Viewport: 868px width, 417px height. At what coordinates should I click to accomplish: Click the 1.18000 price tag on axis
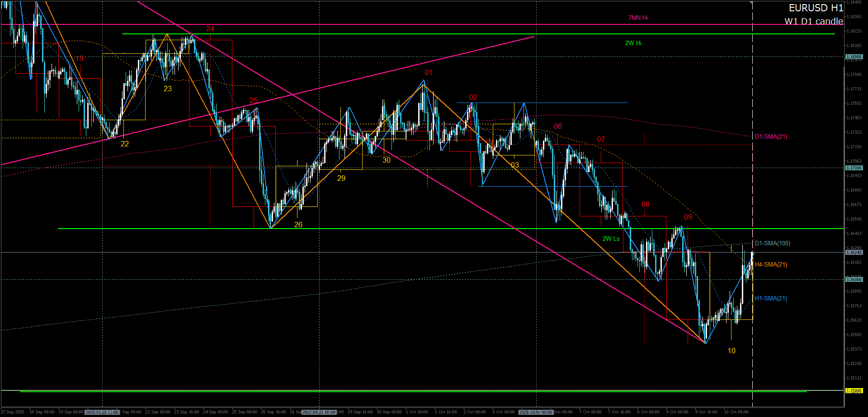[854, 57]
